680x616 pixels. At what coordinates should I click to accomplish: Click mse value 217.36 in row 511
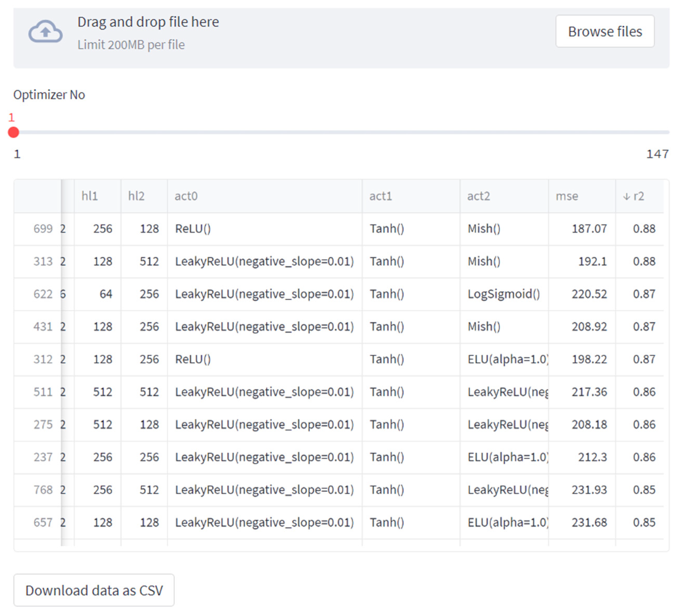pyautogui.click(x=589, y=392)
